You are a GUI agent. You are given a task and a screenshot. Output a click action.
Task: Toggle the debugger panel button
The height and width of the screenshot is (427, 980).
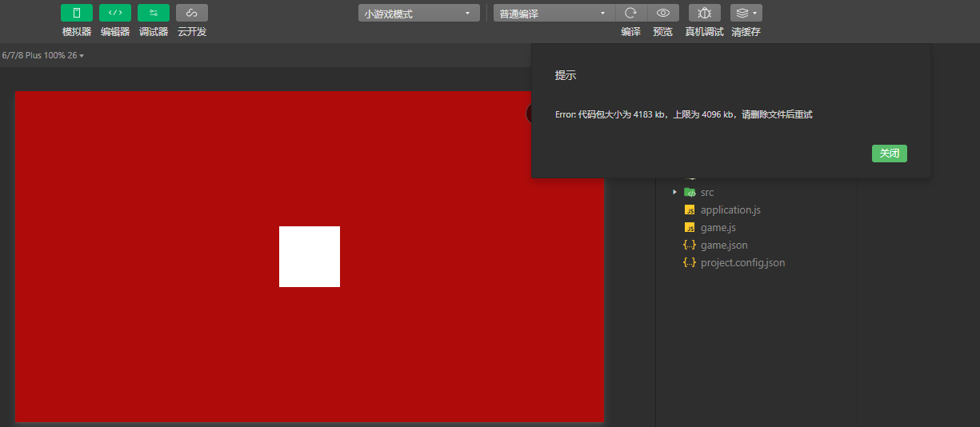(x=154, y=13)
